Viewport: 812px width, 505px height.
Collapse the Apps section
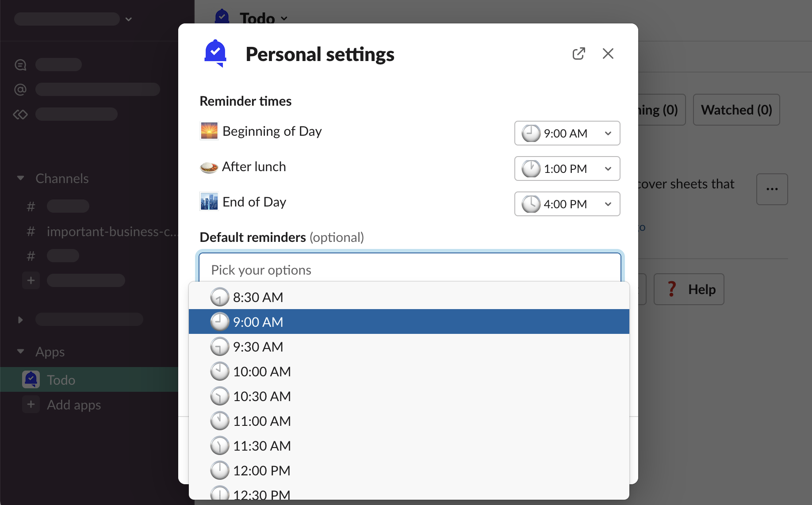pos(20,352)
